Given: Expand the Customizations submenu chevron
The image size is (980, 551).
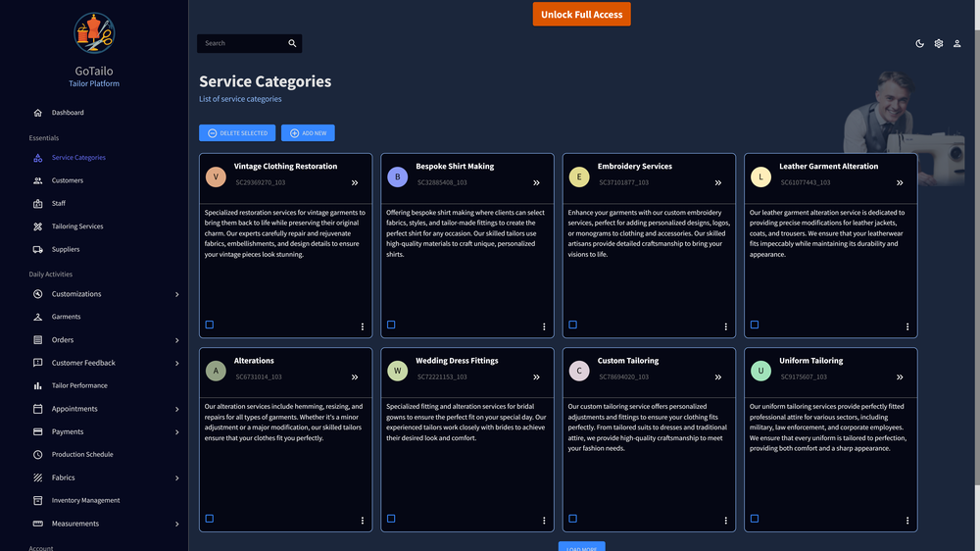Looking at the screenshot, I should click(x=176, y=294).
